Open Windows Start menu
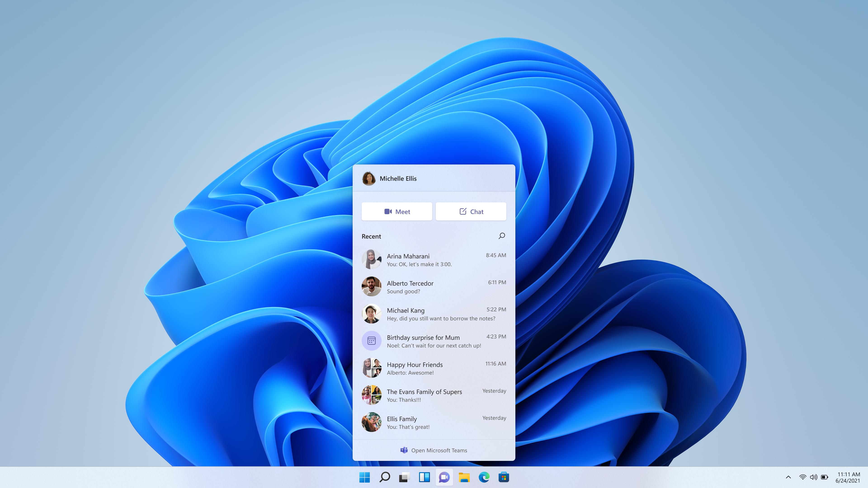 pos(364,477)
